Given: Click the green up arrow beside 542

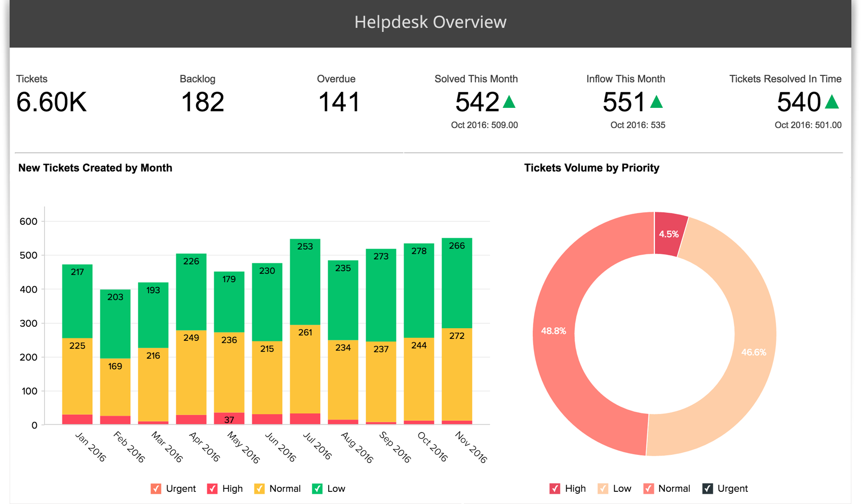Looking at the screenshot, I should (x=509, y=102).
